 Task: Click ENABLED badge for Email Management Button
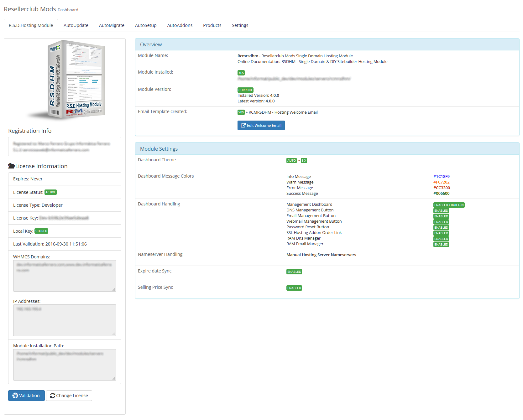[x=441, y=216]
